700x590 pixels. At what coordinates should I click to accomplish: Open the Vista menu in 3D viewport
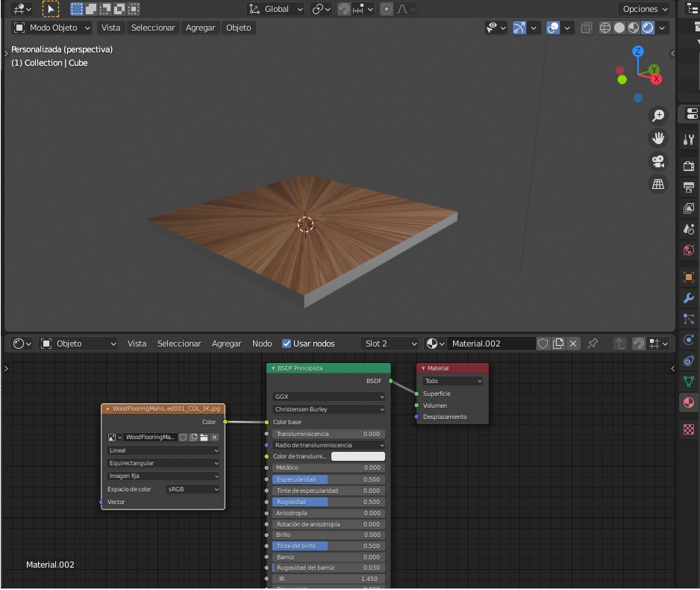(x=110, y=28)
